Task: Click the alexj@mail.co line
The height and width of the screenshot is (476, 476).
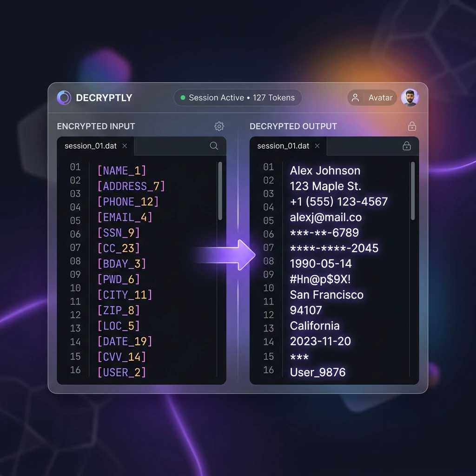Action: (x=326, y=218)
